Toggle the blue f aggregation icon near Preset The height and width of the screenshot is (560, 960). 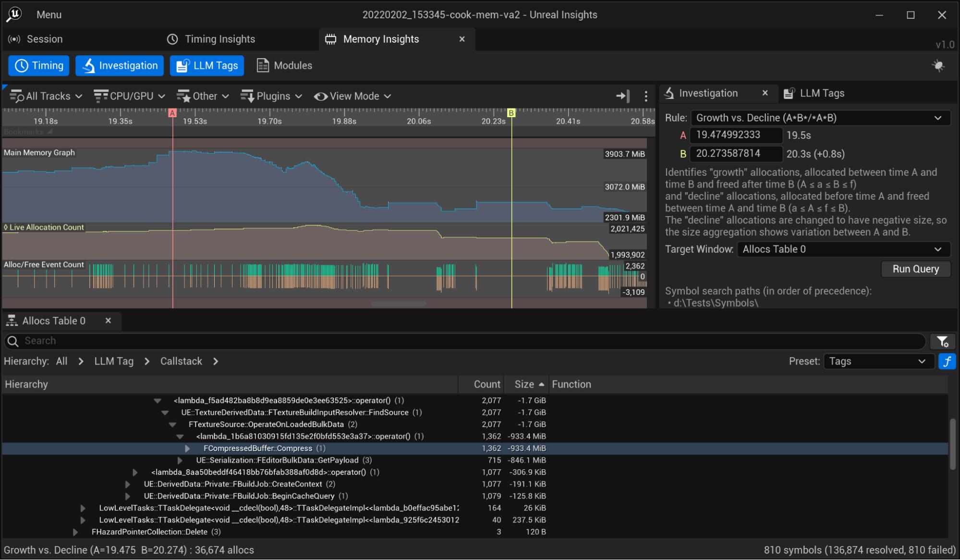point(947,361)
